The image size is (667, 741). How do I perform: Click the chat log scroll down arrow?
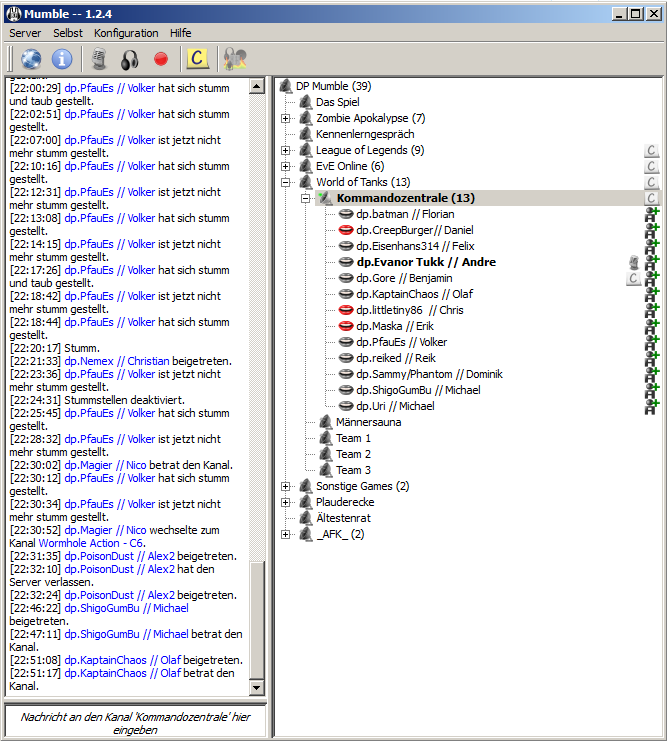256,688
